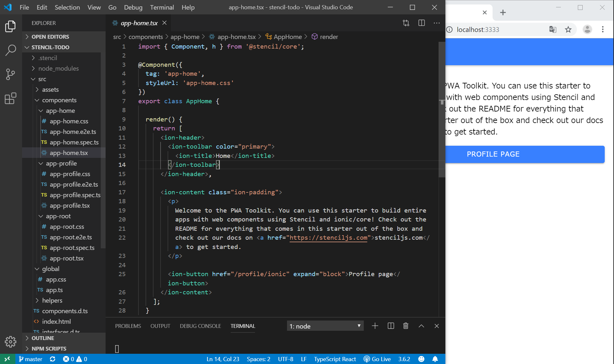The height and width of the screenshot is (364, 614).
Task: Click the notifications bell in status bar
Action: coord(435,359)
